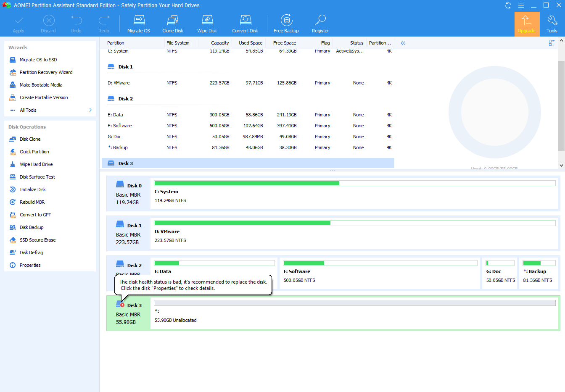Image resolution: width=565 pixels, height=392 pixels.
Task: Click the Register key icon
Action: [320, 20]
